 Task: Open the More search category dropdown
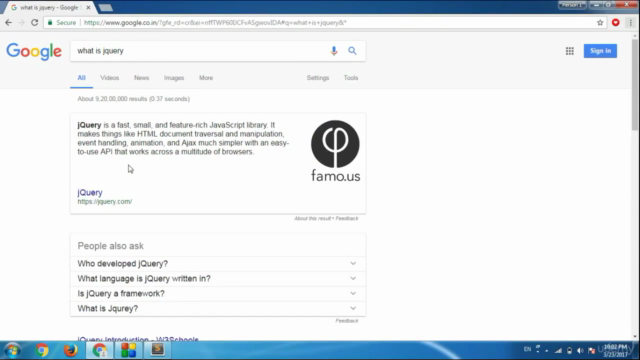coord(206,78)
